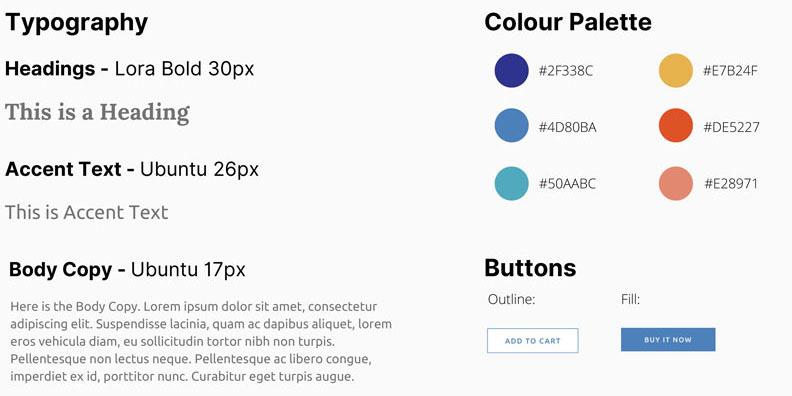Choose the yellow #E7B24F colour circle

pos(675,71)
